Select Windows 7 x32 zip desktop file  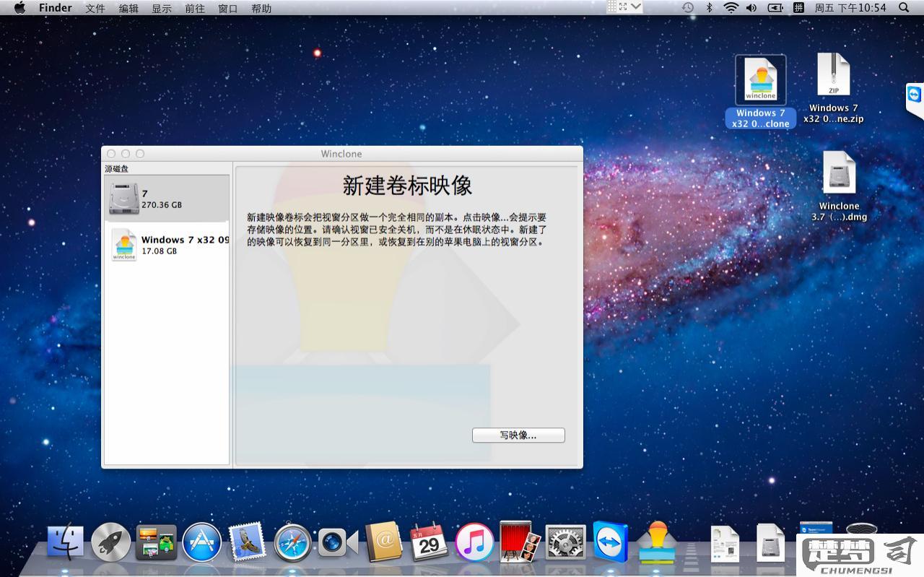click(x=834, y=88)
